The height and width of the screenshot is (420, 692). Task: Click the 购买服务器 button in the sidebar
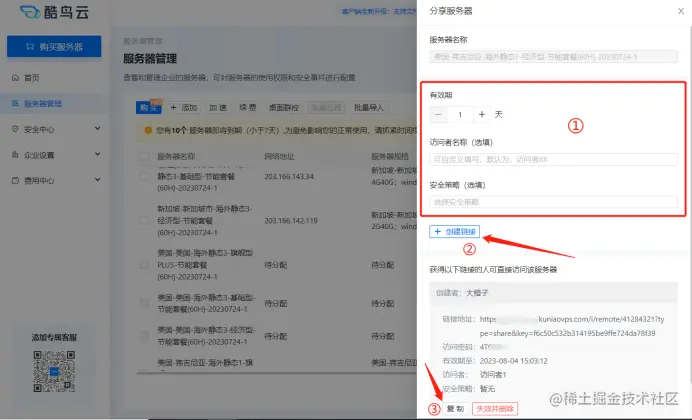pyautogui.click(x=54, y=46)
